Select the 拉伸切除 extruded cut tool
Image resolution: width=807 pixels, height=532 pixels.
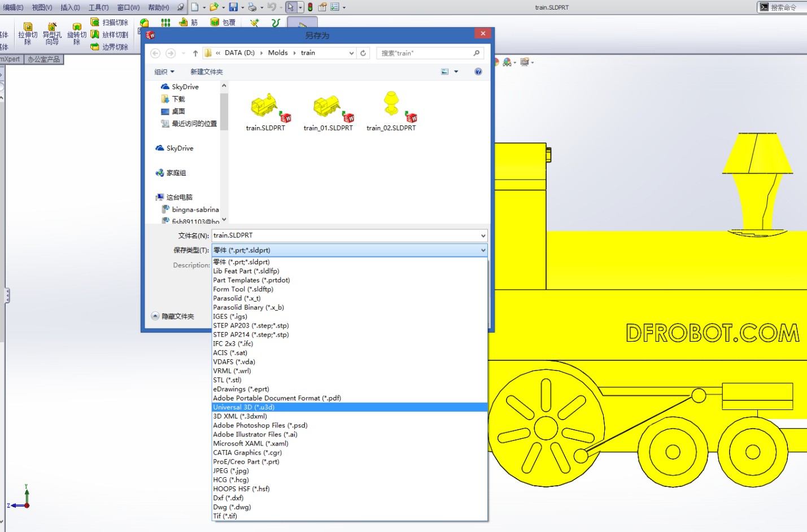[x=28, y=34]
